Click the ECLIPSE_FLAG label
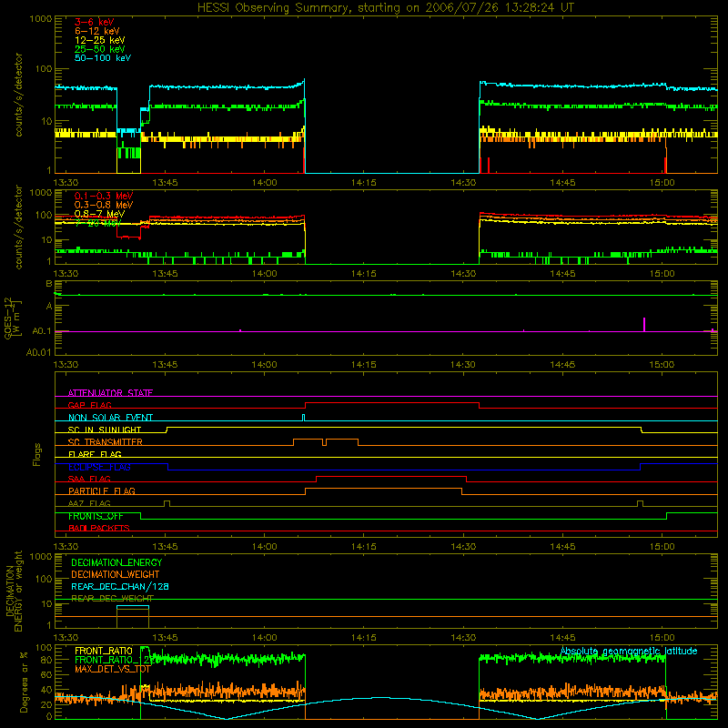Viewport: 728px width, 728px height. coord(99,467)
